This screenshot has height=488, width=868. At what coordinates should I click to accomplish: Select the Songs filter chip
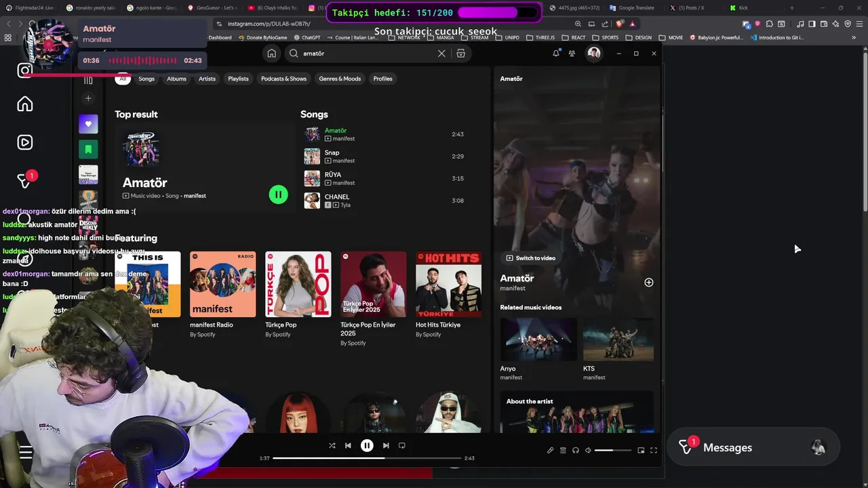tap(146, 79)
